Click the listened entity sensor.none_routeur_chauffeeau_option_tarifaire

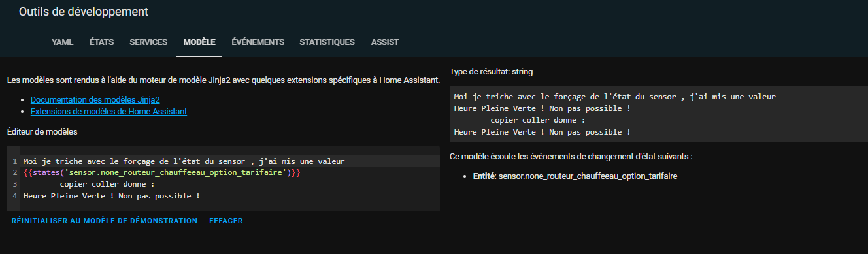click(588, 177)
